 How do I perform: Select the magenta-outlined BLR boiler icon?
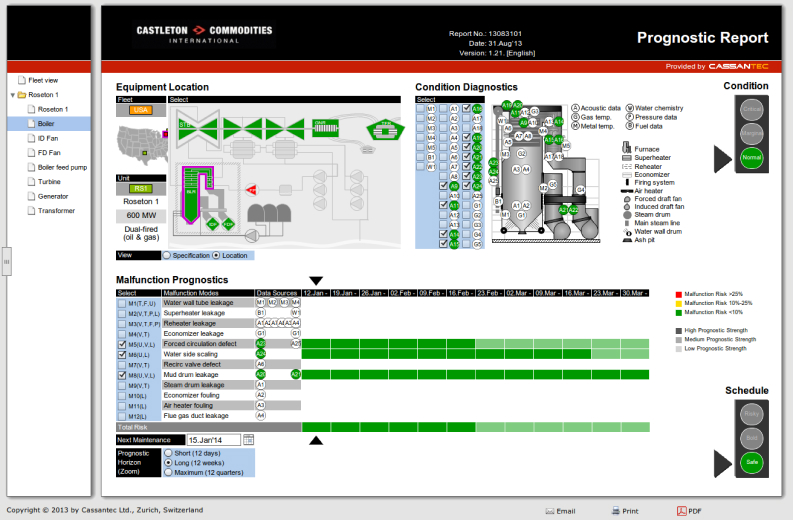(198, 194)
